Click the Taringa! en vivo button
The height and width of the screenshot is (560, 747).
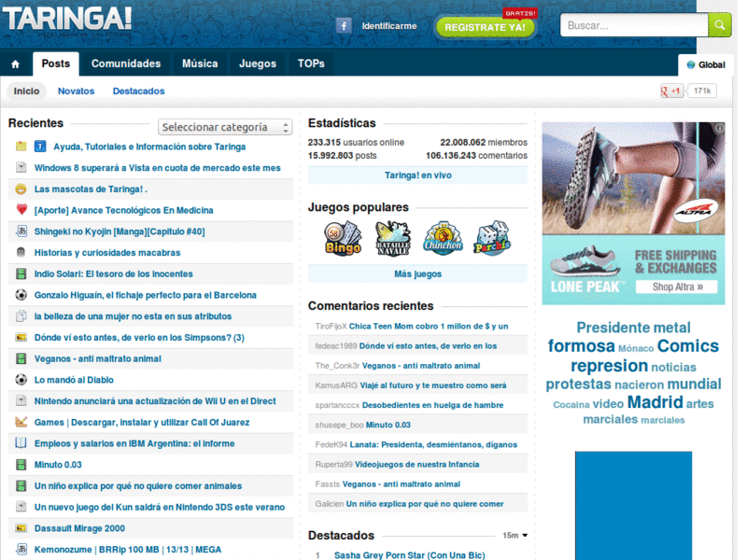click(x=417, y=175)
